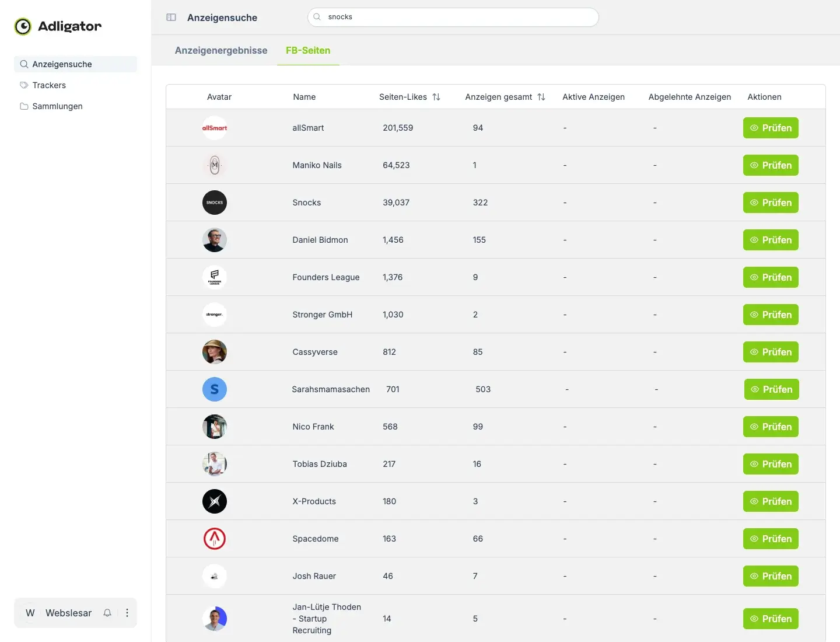Click Josh Rauer's avatar

pos(215,576)
